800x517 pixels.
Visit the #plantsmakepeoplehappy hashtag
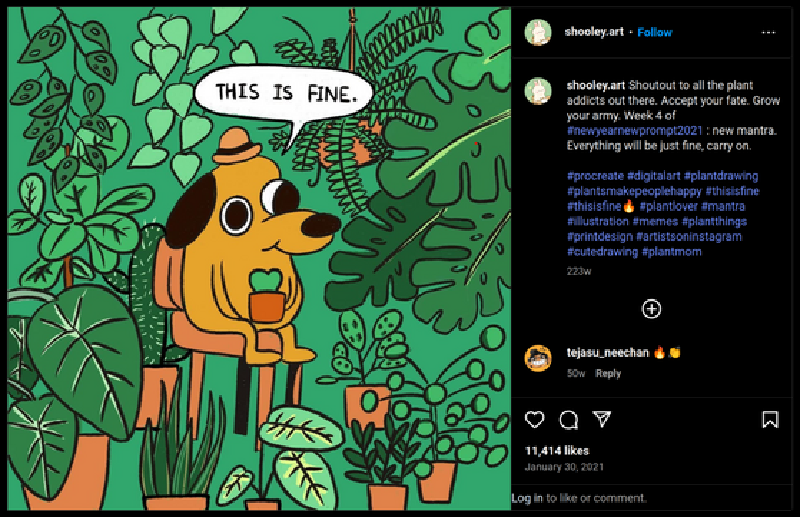pyautogui.click(x=633, y=191)
